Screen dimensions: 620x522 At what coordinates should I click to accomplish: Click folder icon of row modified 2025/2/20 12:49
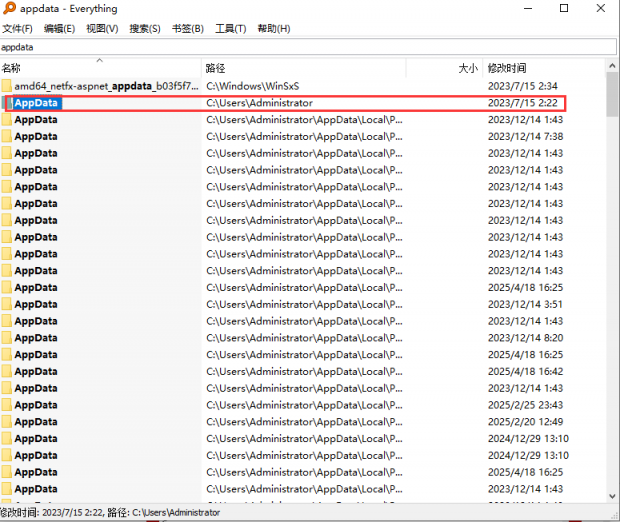coord(7,422)
